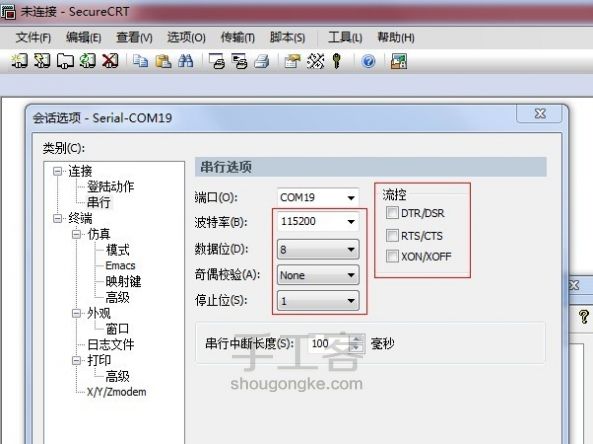The height and width of the screenshot is (444, 593).
Task: Enable the DTR/DSR flow control checkbox
Action: (x=392, y=213)
